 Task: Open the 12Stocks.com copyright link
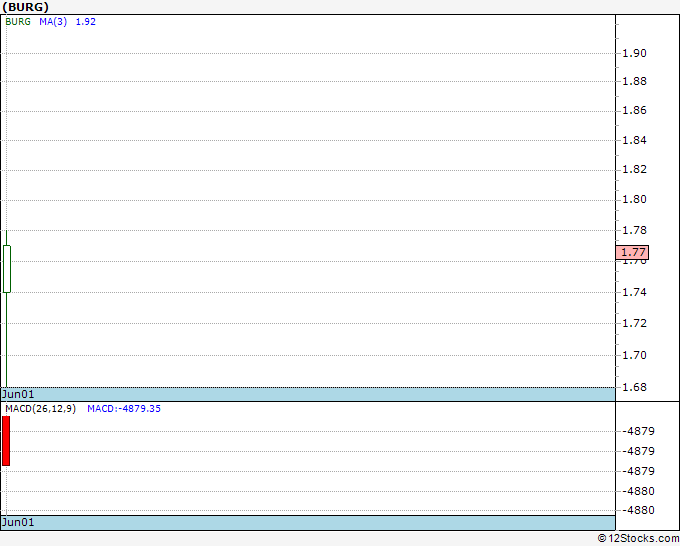click(638, 539)
